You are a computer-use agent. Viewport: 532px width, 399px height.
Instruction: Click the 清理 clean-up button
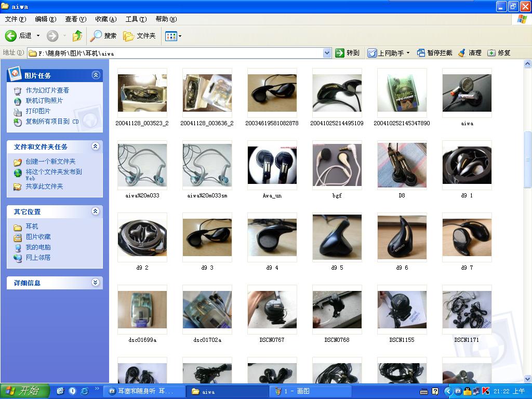tap(470, 53)
